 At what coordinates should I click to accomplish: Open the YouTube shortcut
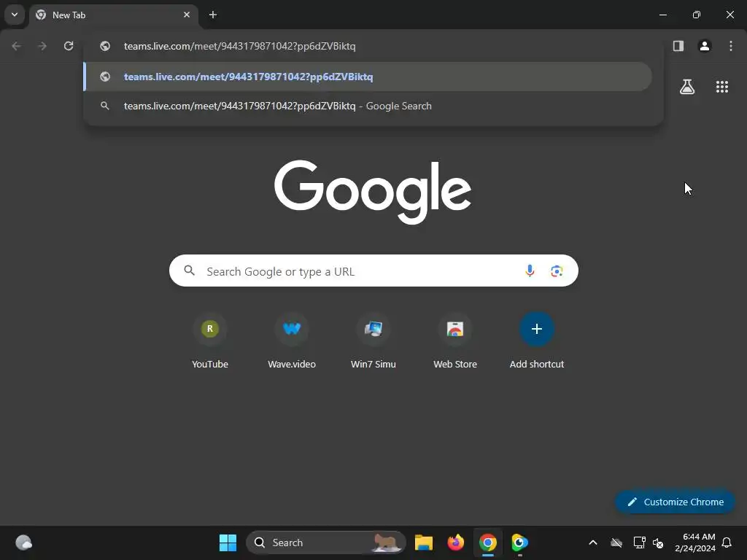[x=210, y=342]
